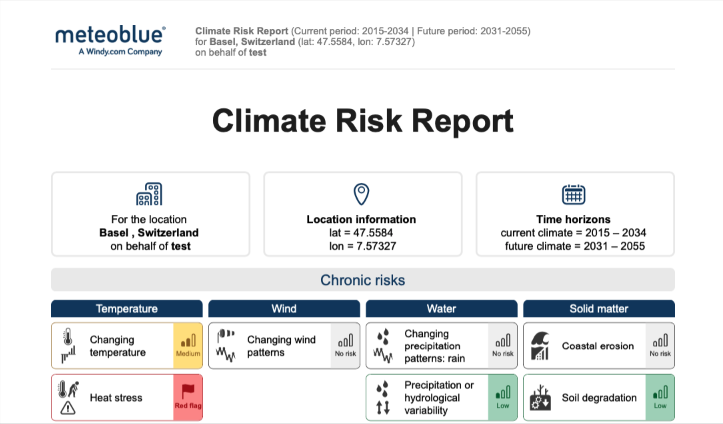The image size is (723, 424).
Task: Open the Soil degradation card
Action: click(599, 397)
